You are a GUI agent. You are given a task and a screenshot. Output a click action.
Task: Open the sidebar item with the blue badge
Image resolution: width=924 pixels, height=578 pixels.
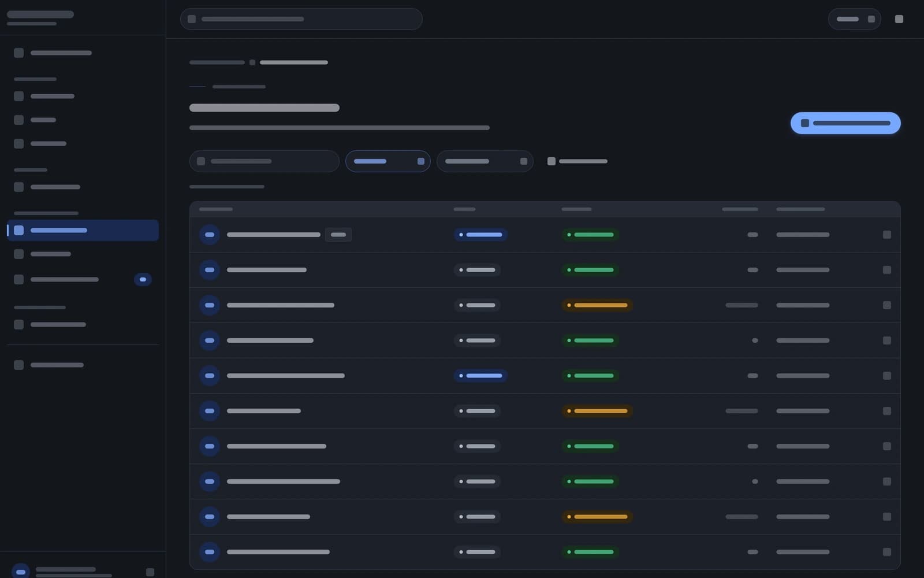pyautogui.click(x=83, y=280)
